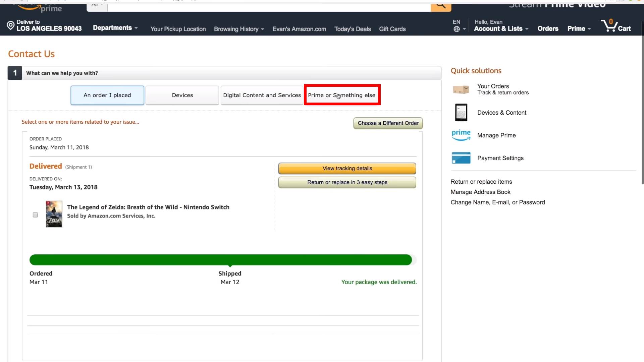Select the Devices tab
The width and height of the screenshot is (644, 362).
(x=182, y=95)
